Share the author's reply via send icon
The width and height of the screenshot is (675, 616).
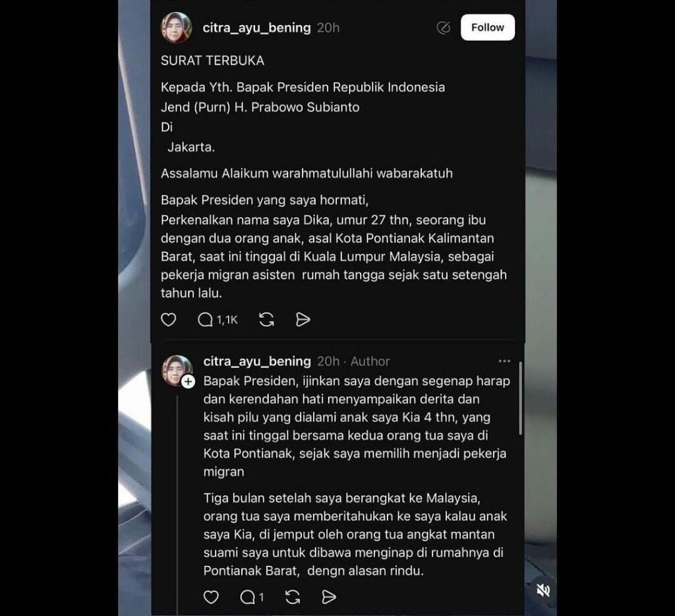point(328,597)
